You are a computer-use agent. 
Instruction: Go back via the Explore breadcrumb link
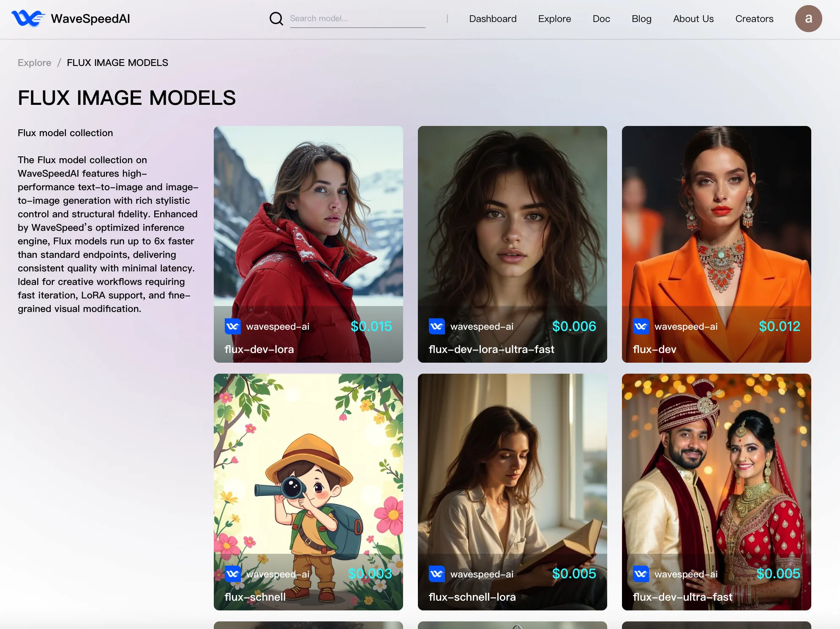pyautogui.click(x=35, y=63)
